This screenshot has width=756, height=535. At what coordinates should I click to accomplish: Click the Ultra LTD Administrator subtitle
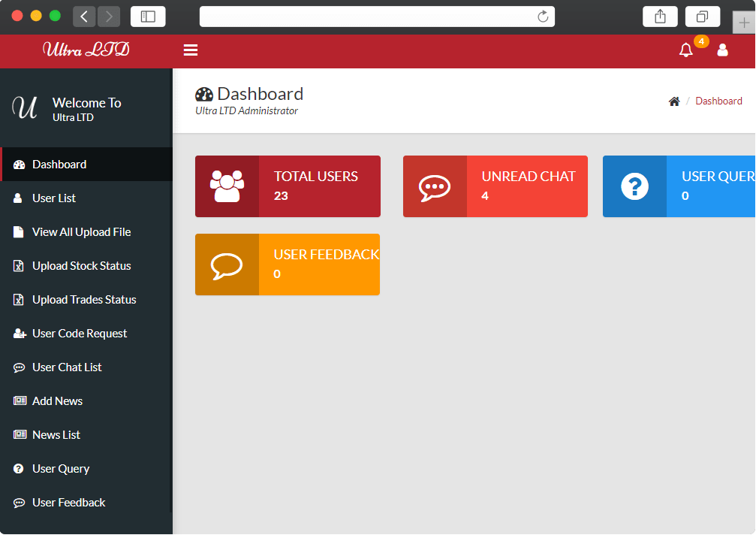(x=246, y=111)
